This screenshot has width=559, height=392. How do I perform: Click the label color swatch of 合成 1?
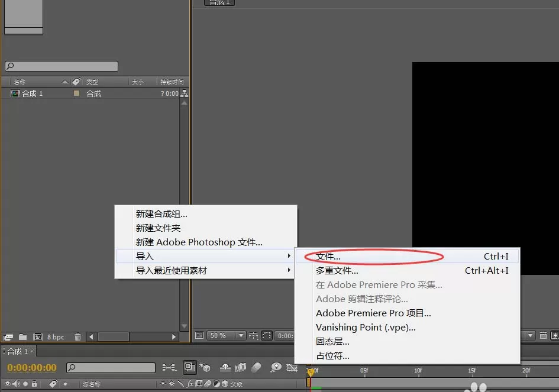click(76, 93)
